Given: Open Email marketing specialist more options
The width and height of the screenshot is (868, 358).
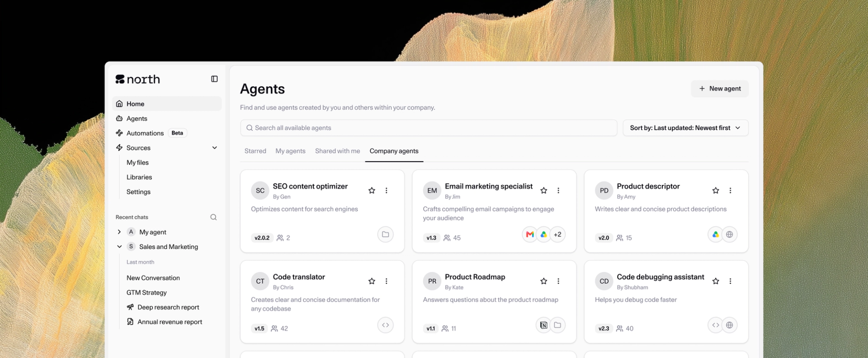Looking at the screenshot, I should click(558, 191).
